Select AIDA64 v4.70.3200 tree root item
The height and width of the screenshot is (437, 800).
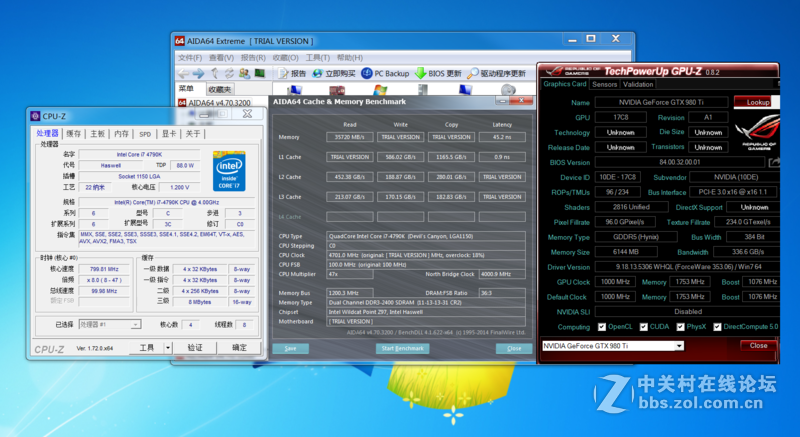[214, 102]
